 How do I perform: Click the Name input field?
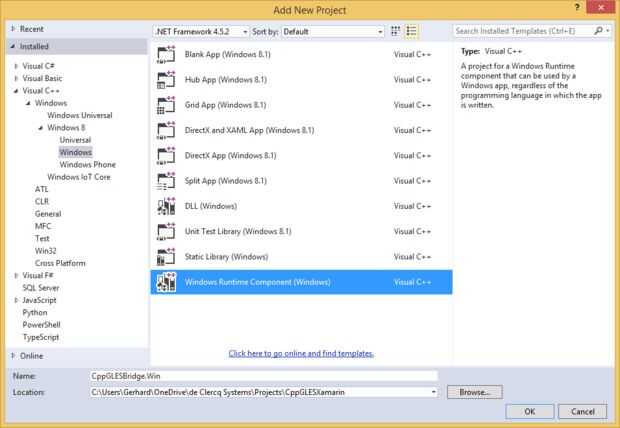(x=264, y=376)
